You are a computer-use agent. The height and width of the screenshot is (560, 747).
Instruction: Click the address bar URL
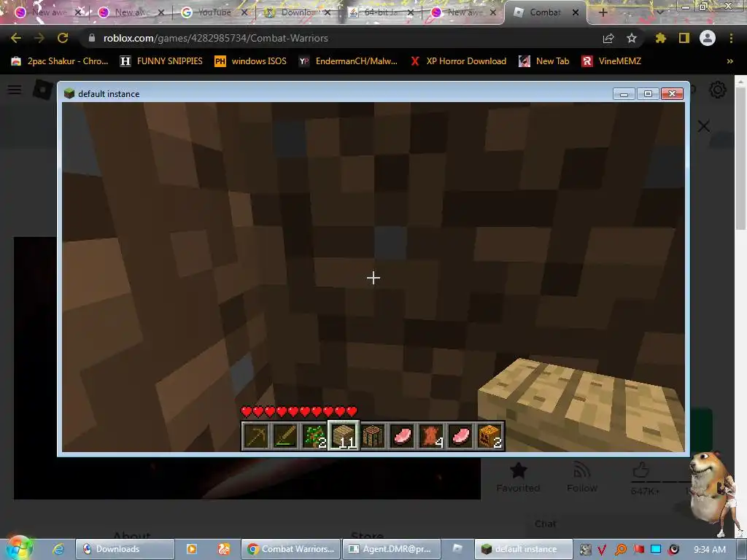tap(215, 38)
